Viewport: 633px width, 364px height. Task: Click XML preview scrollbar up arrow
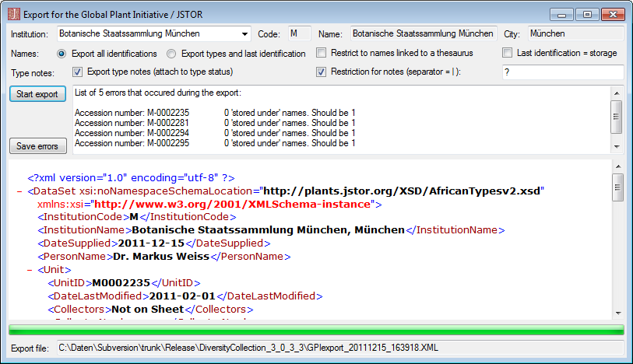[x=618, y=166]
